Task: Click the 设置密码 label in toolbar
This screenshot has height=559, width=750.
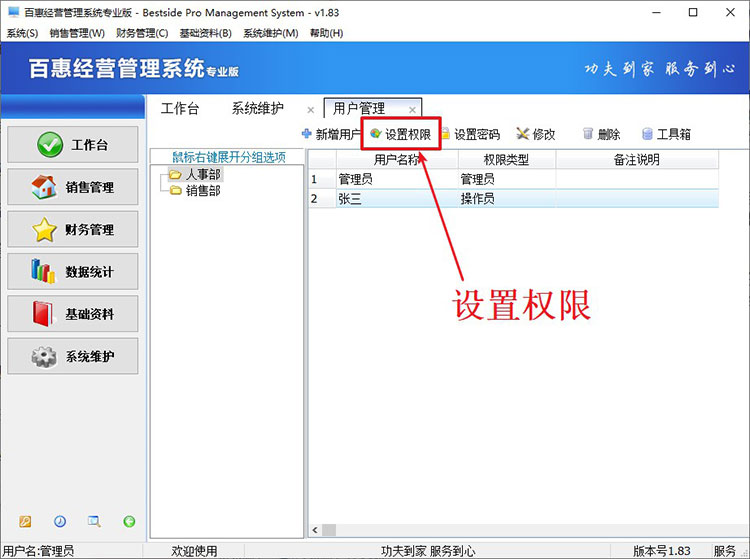Action: tap(477, 134)
